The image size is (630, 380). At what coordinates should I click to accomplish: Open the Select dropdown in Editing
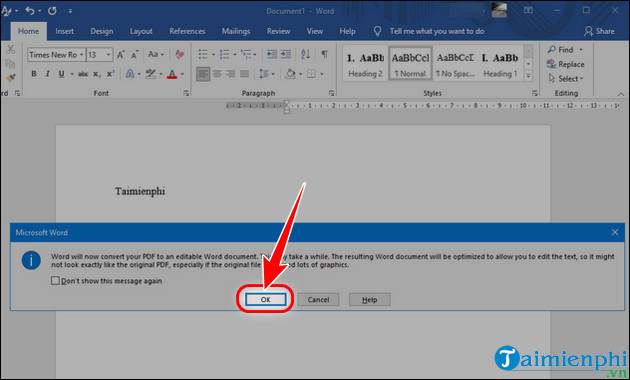click(565, 79)
